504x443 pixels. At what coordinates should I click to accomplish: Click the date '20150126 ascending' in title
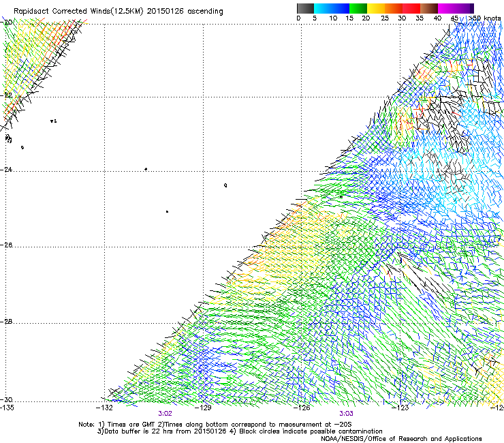[185, 12]
